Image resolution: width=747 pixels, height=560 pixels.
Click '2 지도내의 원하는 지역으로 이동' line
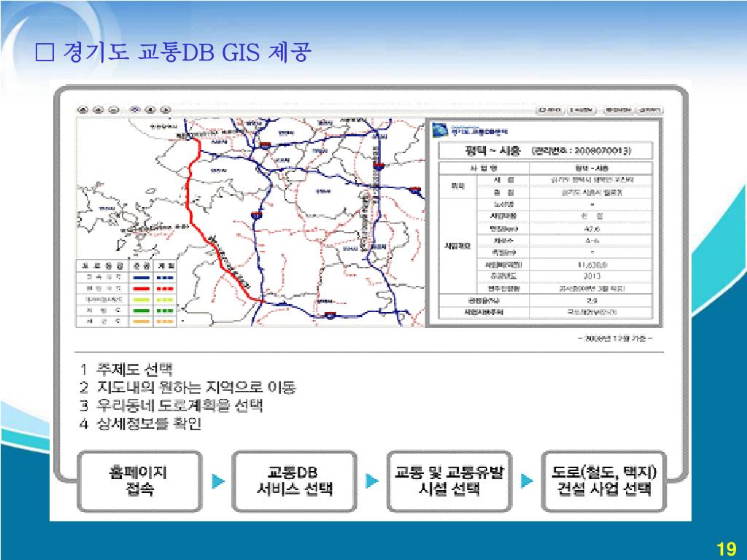coord(187,387)
